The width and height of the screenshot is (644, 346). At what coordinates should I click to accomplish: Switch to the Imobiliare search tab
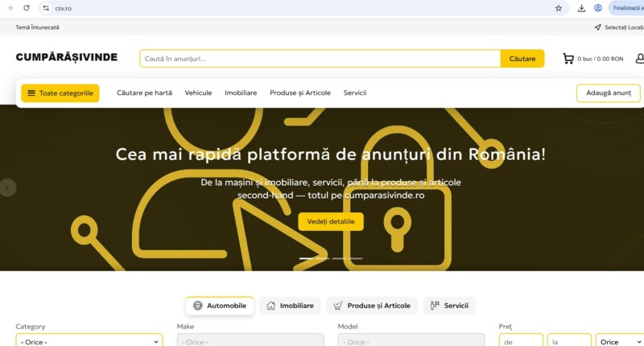click(290, 306)
